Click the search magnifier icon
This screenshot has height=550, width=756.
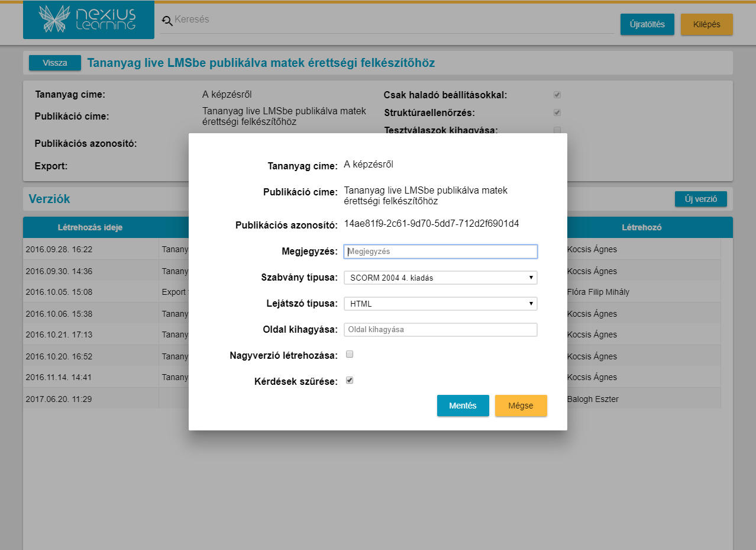pos(167,21)
